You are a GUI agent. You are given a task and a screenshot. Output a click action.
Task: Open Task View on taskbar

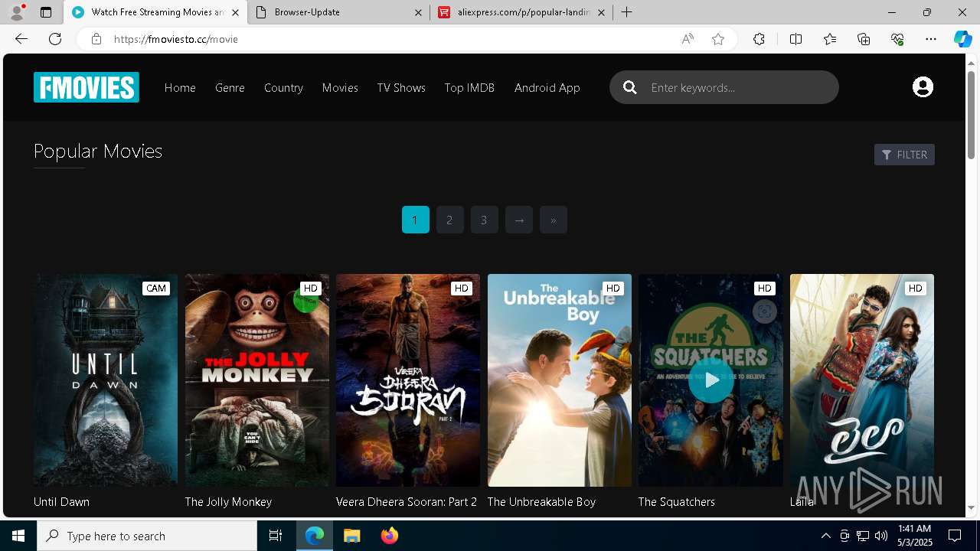[x=276, y=536]
